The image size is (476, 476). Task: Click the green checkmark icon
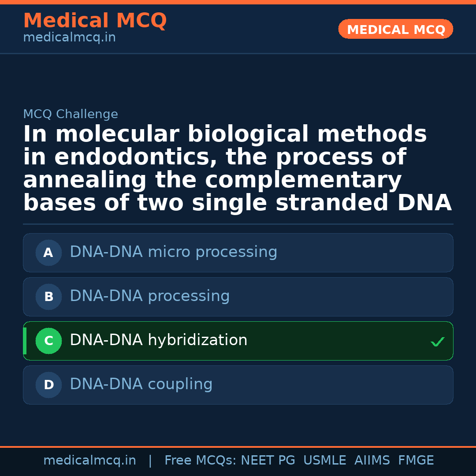pyautogui.click(x=437, y=342)
